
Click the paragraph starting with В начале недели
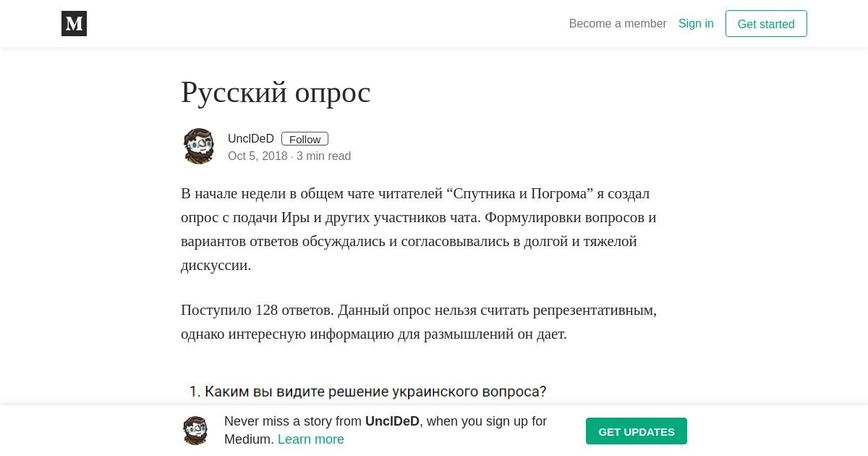click(x=420, y=229)
